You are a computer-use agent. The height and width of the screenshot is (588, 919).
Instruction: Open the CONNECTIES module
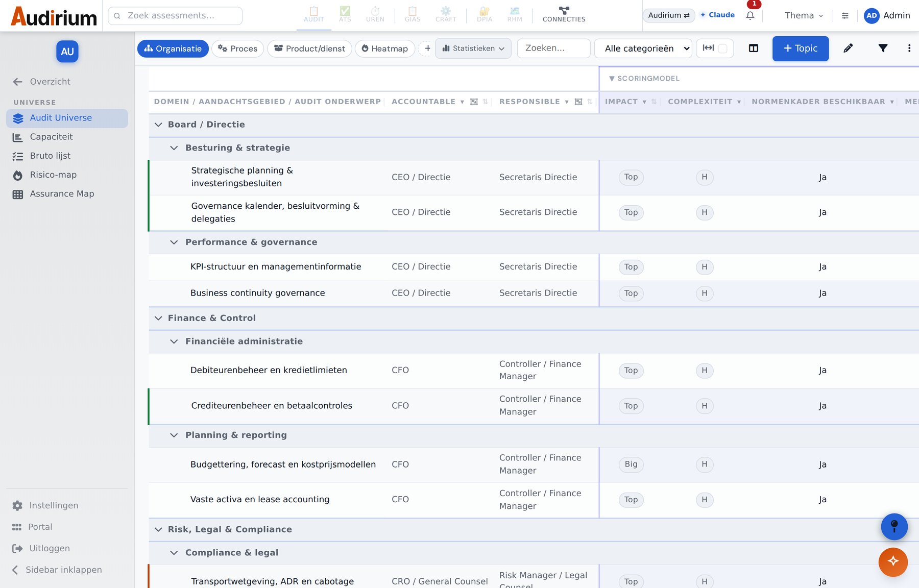pyautogui.click(x=564, y=15)
